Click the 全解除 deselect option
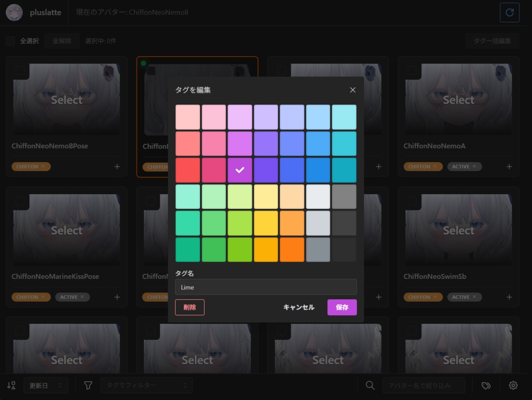 coord(62,41)
